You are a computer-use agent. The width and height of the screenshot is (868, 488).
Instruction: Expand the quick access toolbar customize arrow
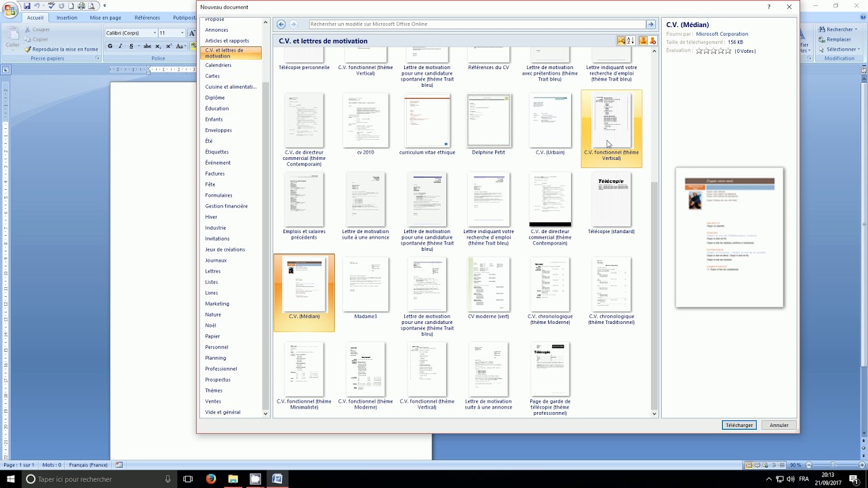105,5
